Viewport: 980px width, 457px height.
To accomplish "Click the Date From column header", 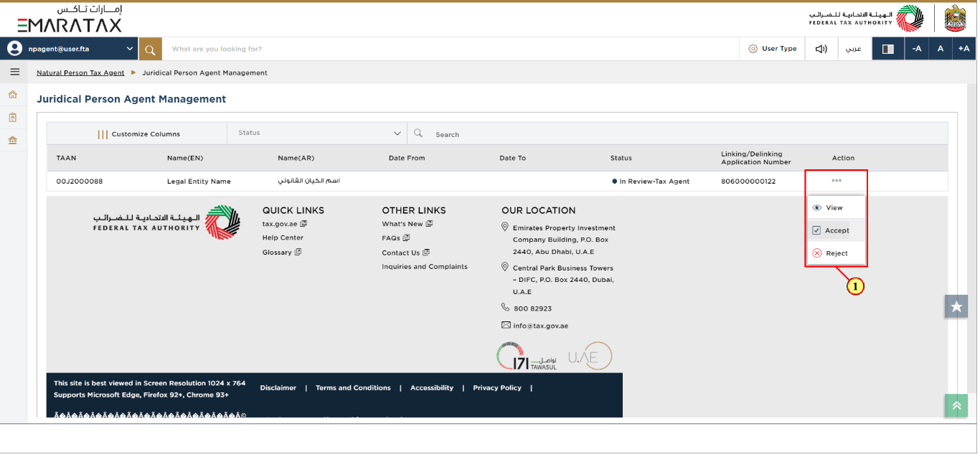I will pyautogui.click(x=407, y=158).
